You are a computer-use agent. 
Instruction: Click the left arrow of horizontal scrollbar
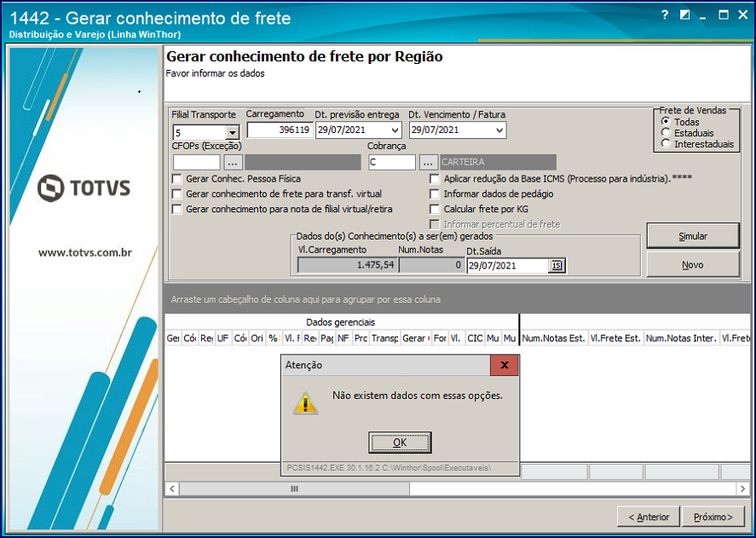coord(172,489)
